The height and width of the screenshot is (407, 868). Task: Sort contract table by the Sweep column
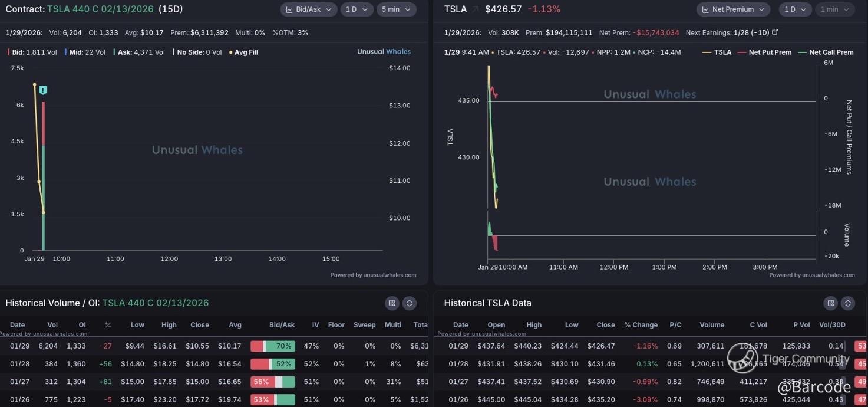tap(364, 325)
